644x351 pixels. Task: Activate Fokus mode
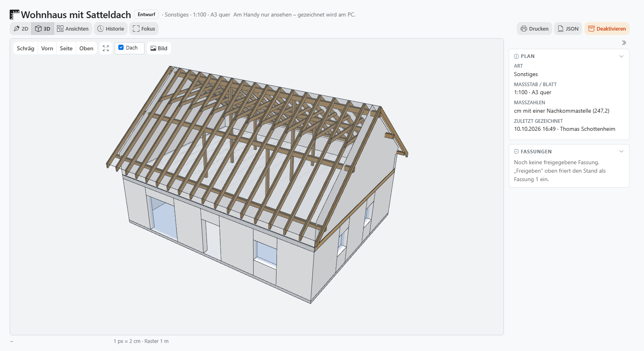(144, 29)
